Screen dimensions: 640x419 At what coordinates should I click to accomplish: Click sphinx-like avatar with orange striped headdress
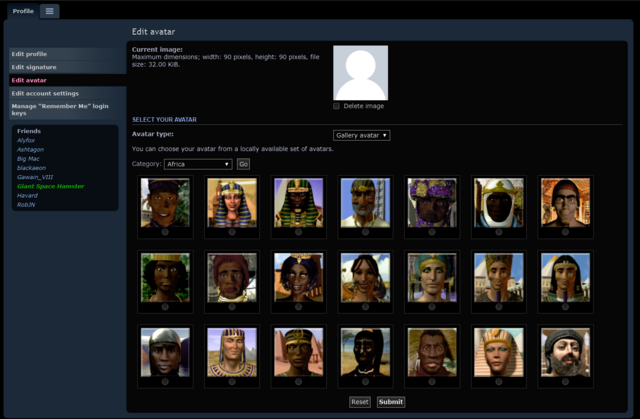tap(499, 352)
